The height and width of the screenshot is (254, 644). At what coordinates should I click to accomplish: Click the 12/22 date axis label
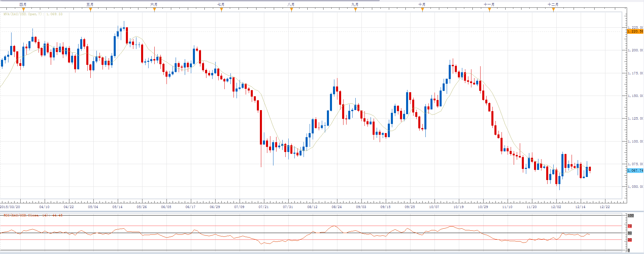[605, 207]
